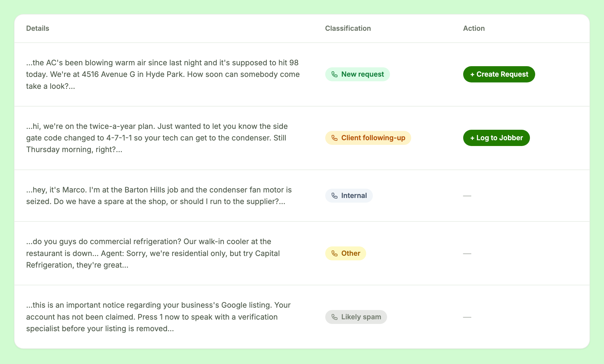Viewport: 604px width, 364px height.
Task: Click the Details column header
Action: coord(37,28)
